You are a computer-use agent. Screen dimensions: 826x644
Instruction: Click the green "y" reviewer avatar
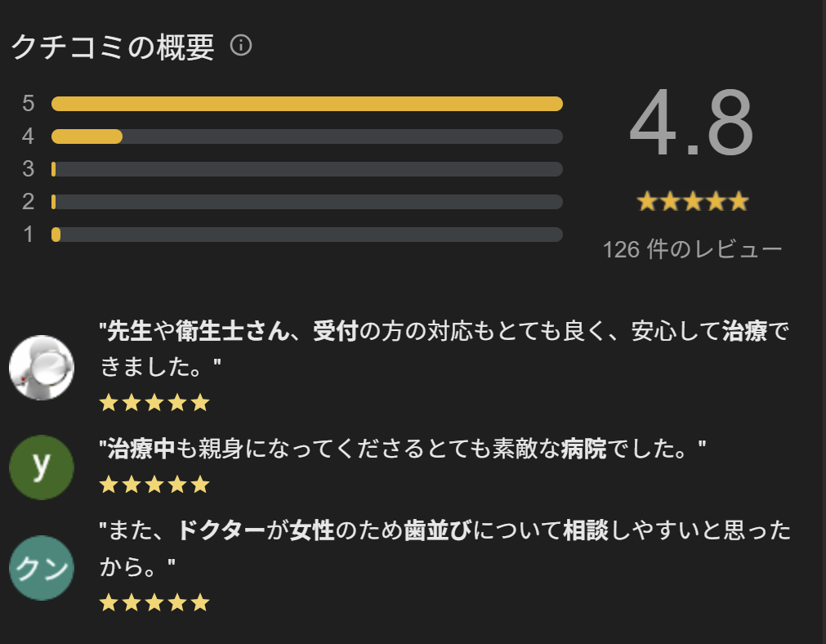42,467
